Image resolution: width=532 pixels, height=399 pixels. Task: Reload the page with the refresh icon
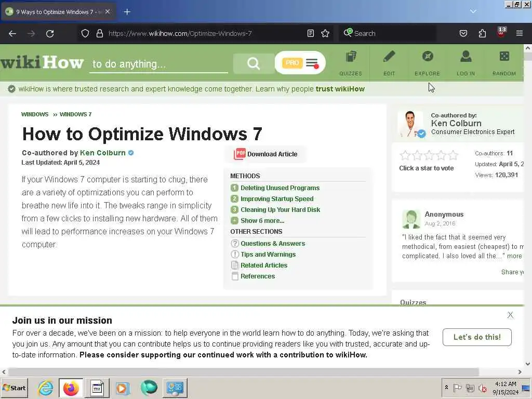[50, 33]
